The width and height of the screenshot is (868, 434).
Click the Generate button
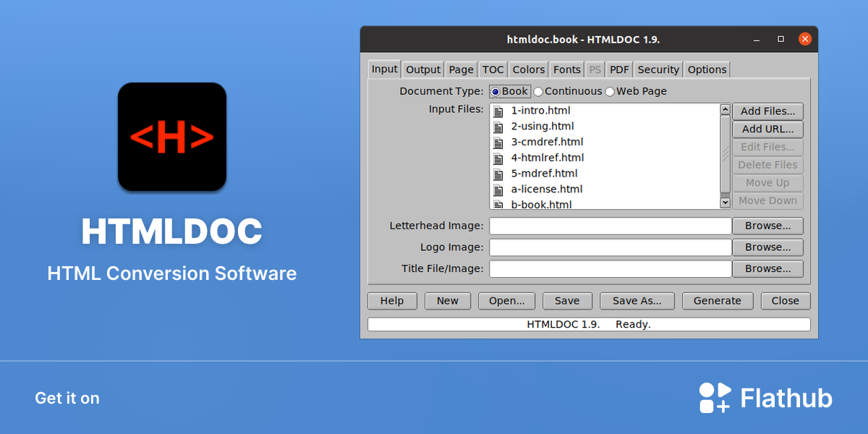pyautogui.click(x=718, y=301)
